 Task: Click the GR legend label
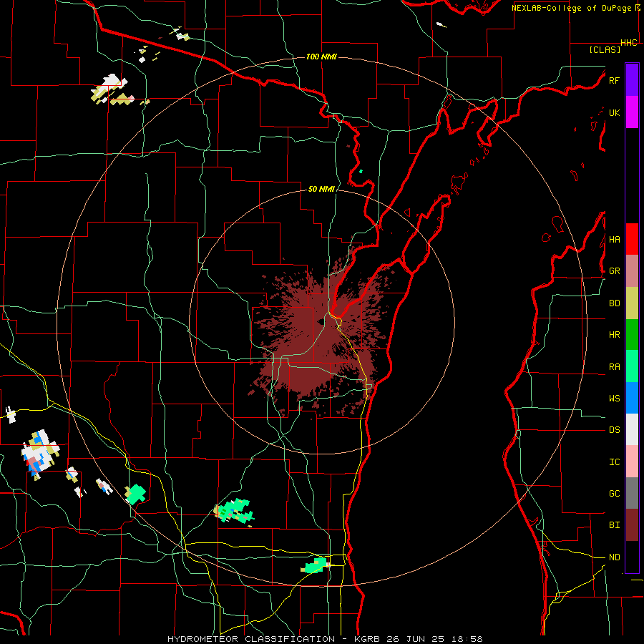[614, 271]
